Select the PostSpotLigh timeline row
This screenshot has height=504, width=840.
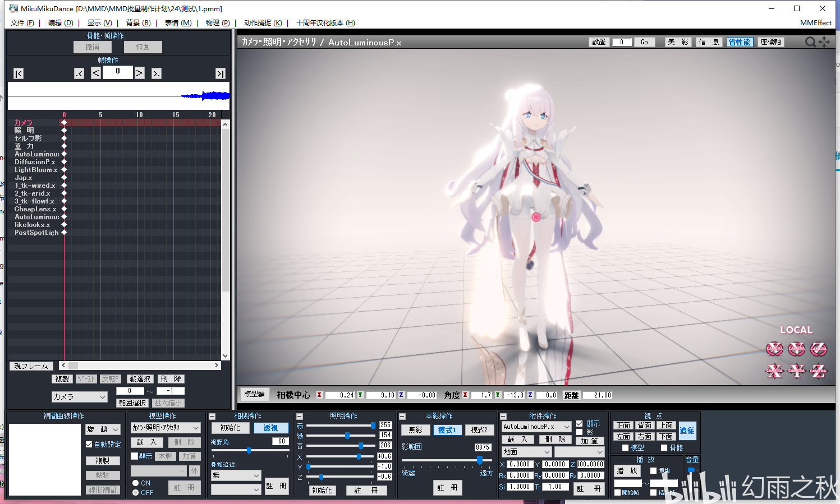tap(36, 233)
